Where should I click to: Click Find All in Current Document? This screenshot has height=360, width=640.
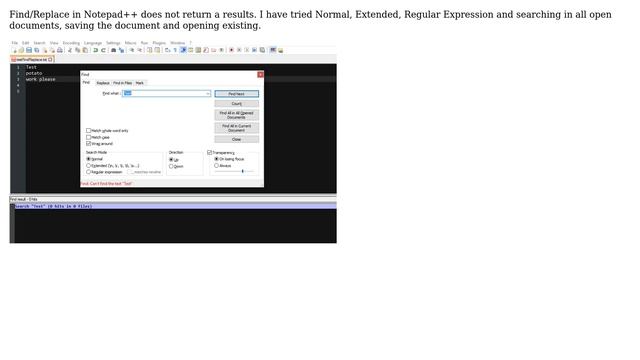point(237,128)
